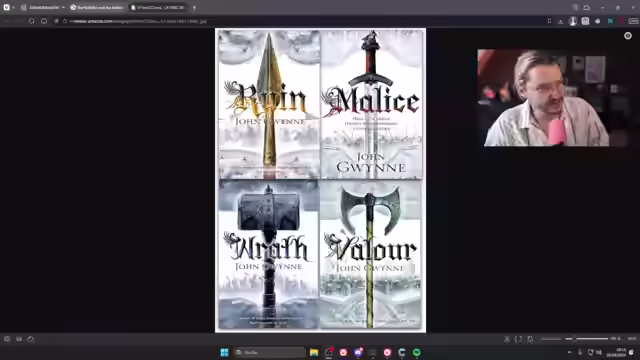Open the Vivaldi main menu icon
640x360 pixels.
pos(7,7)
